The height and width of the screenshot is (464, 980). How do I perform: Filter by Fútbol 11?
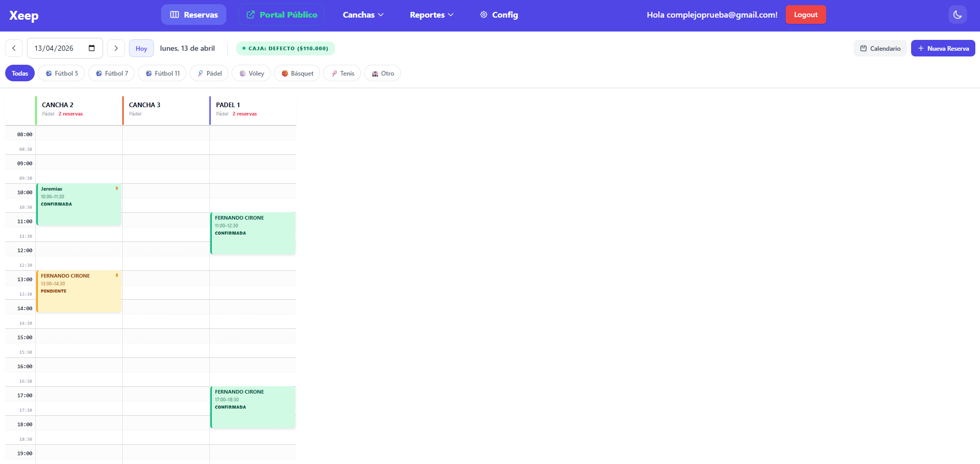point(162,73)
